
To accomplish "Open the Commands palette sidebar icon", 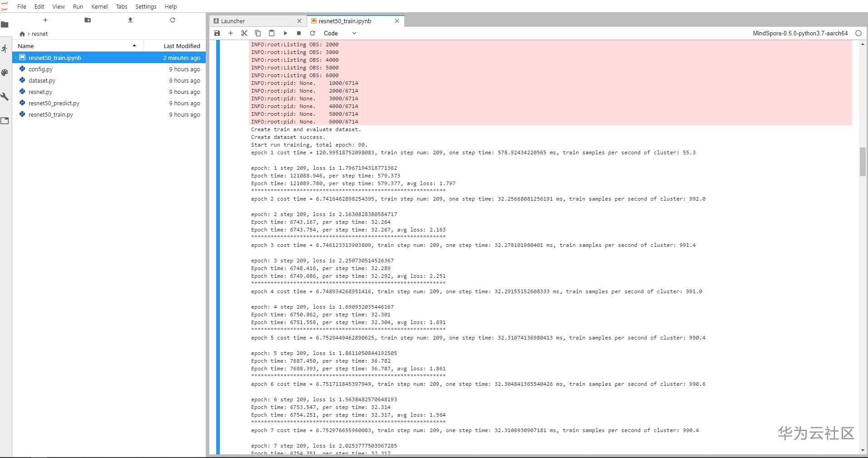I will (x=5, y=73).
